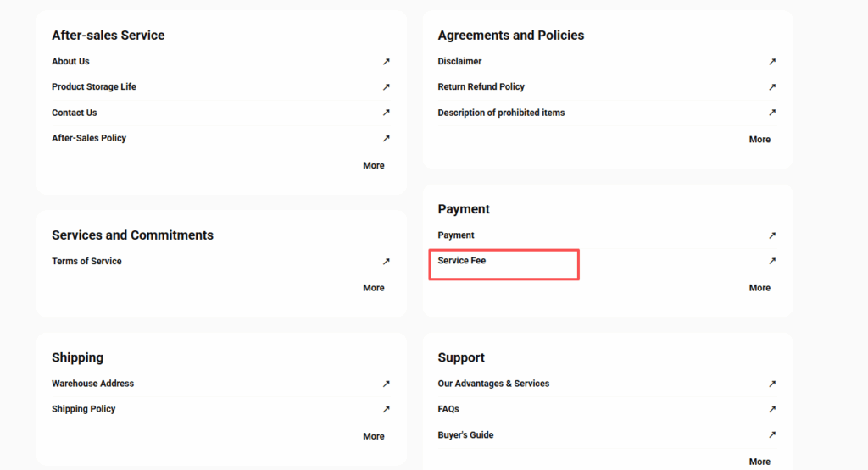Viewport: 868px width, 470px height.
Task: Show More items in Payment section
Action: pos(759,288)
